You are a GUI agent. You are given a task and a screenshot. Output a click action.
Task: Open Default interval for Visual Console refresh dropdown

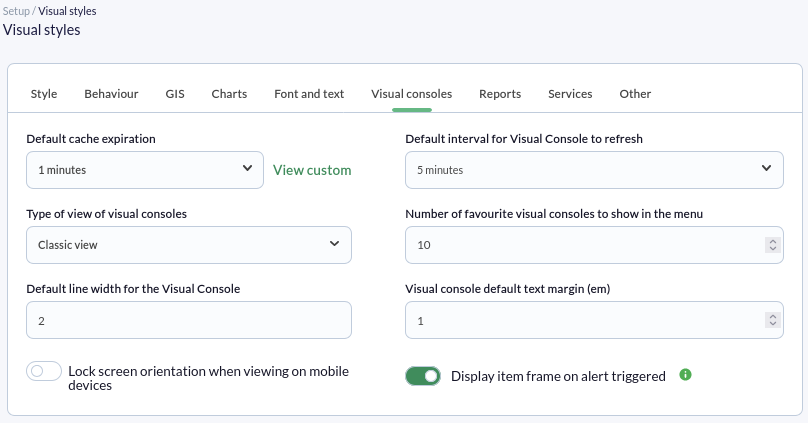pos(594,170)
